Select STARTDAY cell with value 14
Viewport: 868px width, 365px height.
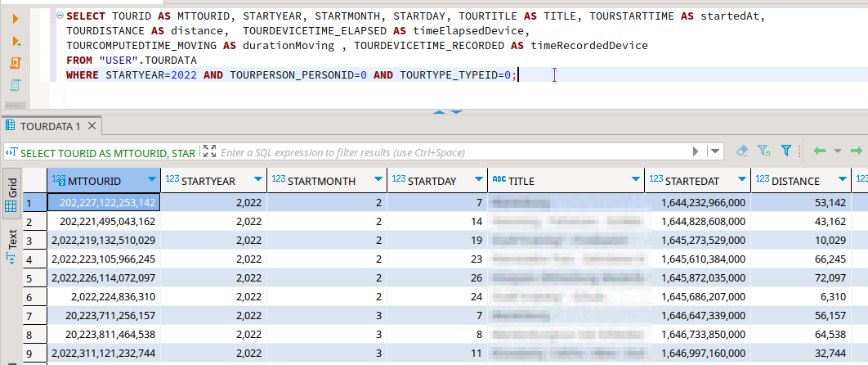pyautogui.click(x=437, y=222)
